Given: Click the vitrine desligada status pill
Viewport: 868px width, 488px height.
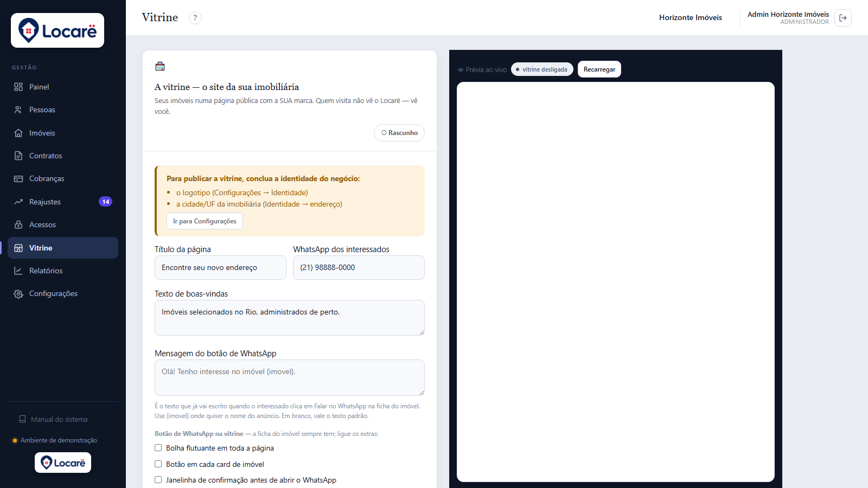Looking at the screenshot, I should 542,69.
